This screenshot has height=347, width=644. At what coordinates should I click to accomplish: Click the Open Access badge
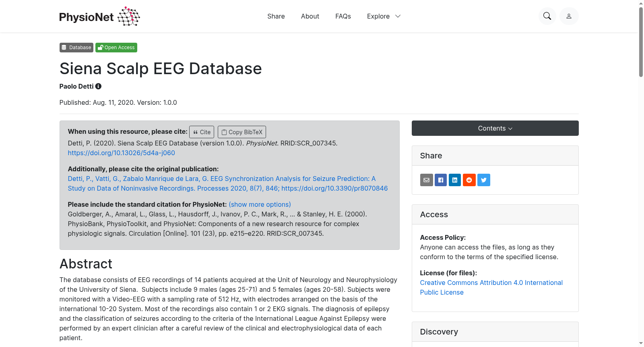(x=116, y=48)
